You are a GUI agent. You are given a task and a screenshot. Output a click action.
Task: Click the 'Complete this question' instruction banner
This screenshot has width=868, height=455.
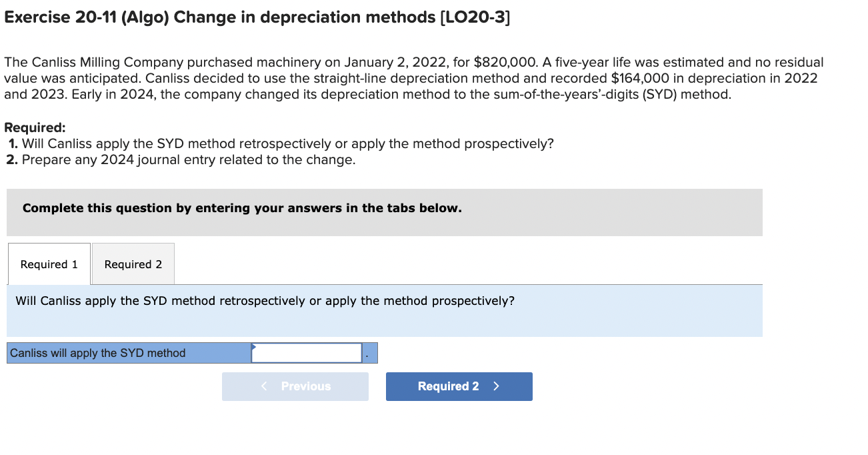(241, 208)
